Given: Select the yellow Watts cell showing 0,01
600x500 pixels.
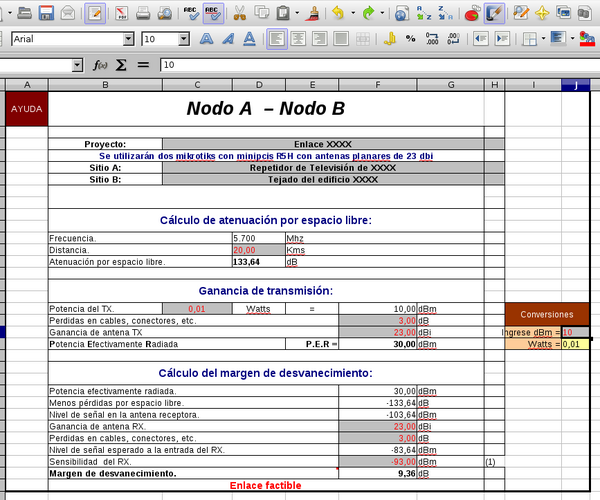Looking at the screenshot, I should 576,344.
